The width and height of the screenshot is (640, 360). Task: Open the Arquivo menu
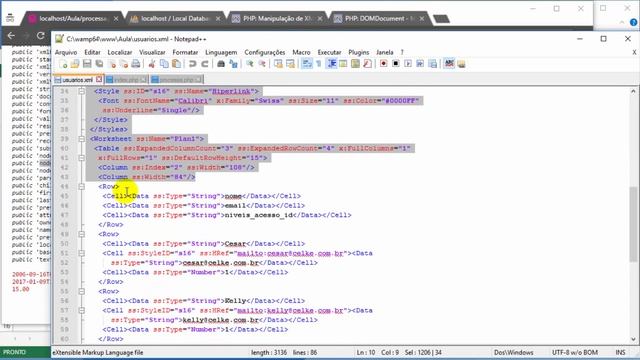click(66, 53)
